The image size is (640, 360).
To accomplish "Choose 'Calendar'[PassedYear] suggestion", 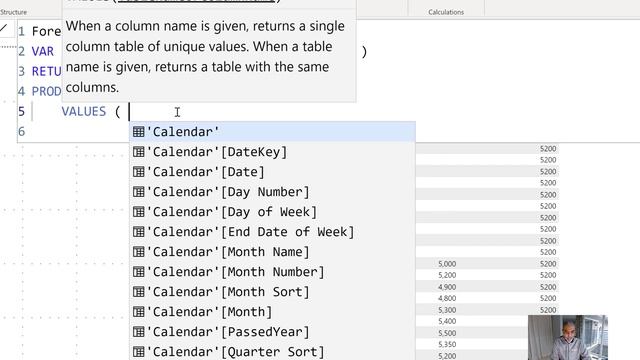I will coord(272,332).
